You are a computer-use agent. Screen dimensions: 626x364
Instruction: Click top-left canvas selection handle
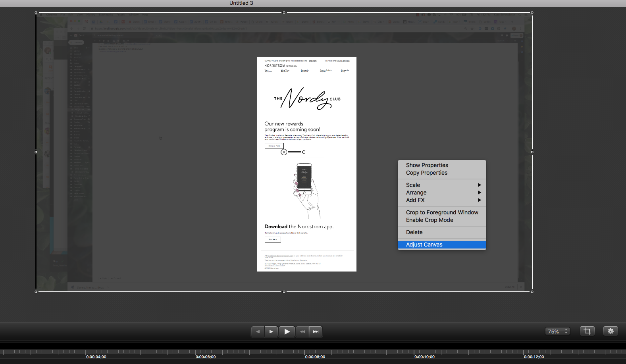(x=36, y=13)
